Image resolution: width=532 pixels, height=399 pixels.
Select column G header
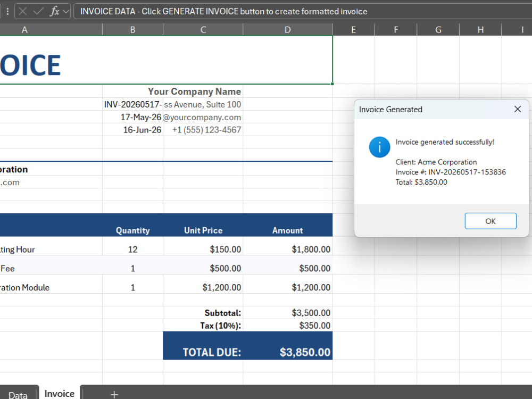click(x=438, y=30)
